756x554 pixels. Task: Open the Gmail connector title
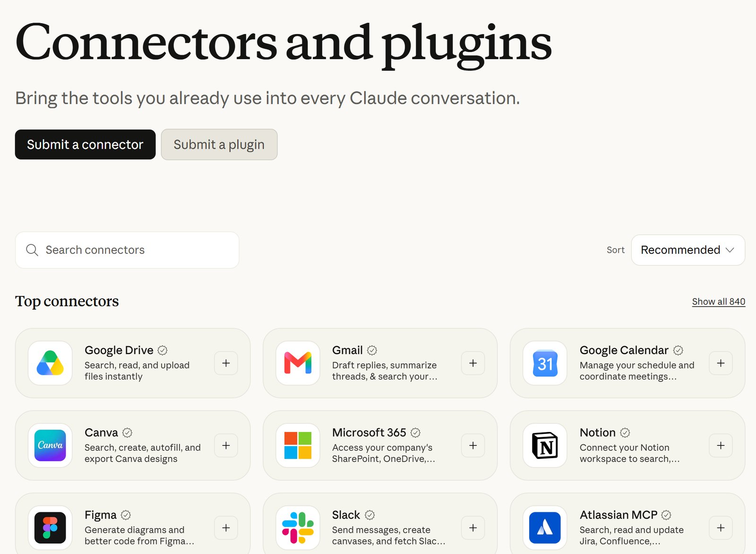pyautogui.click(x=347, y=350)
